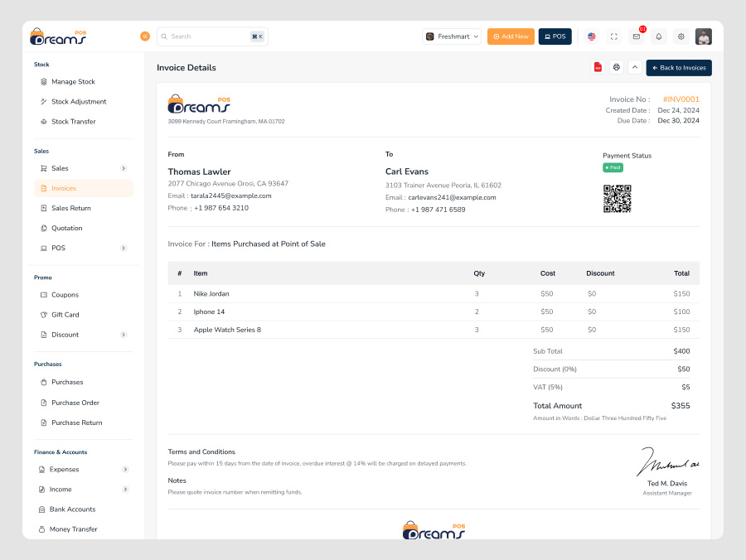This screenshot has width=746, height=560.
Task: Click DreamsPOS logo in sidebar header
Action: pyautogui.click(x=58, y=36)
